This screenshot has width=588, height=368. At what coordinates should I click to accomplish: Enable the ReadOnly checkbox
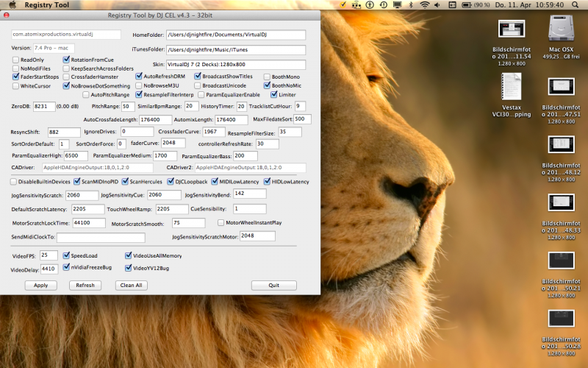[x=15, y=60]
